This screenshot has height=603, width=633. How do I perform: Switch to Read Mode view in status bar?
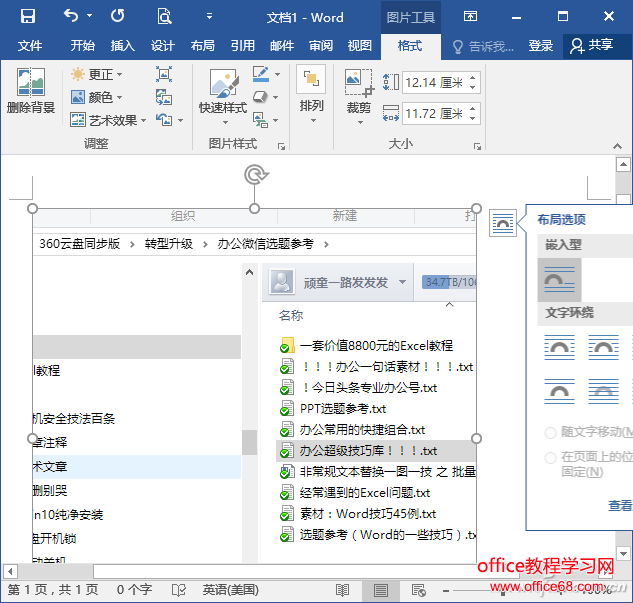click(343, 590)
